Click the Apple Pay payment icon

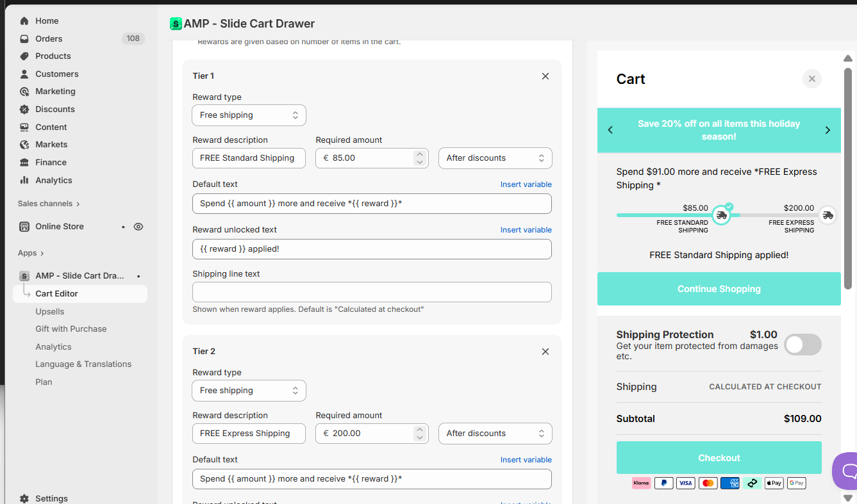(774, 483)
